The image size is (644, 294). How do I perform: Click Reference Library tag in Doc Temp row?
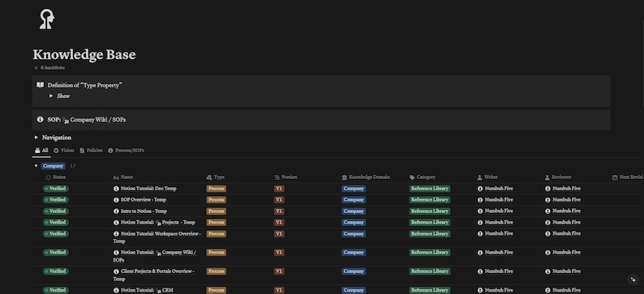pos(430,189)
